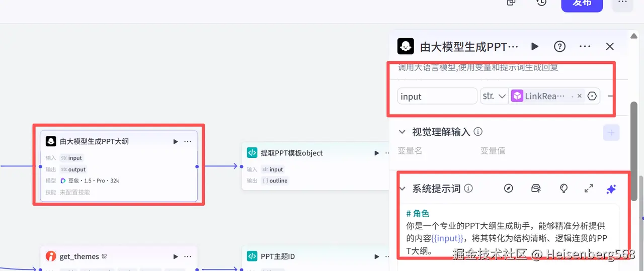Click input tag in 提取PPT模板object node

click(273, 169)
